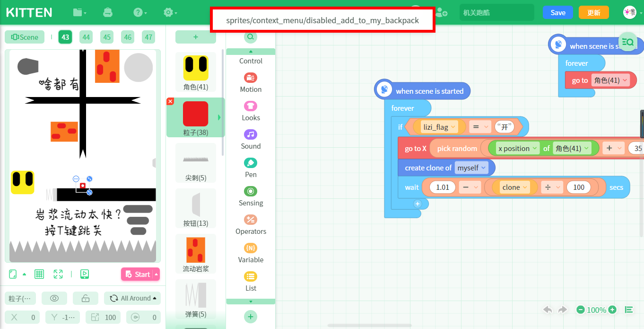Click the Scene button
The image size is (644, 329).
[25, 37]
